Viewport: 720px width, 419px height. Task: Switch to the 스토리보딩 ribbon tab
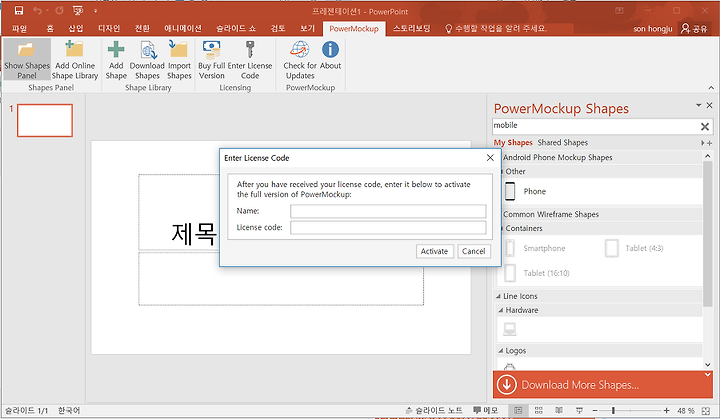coord(411,28)
